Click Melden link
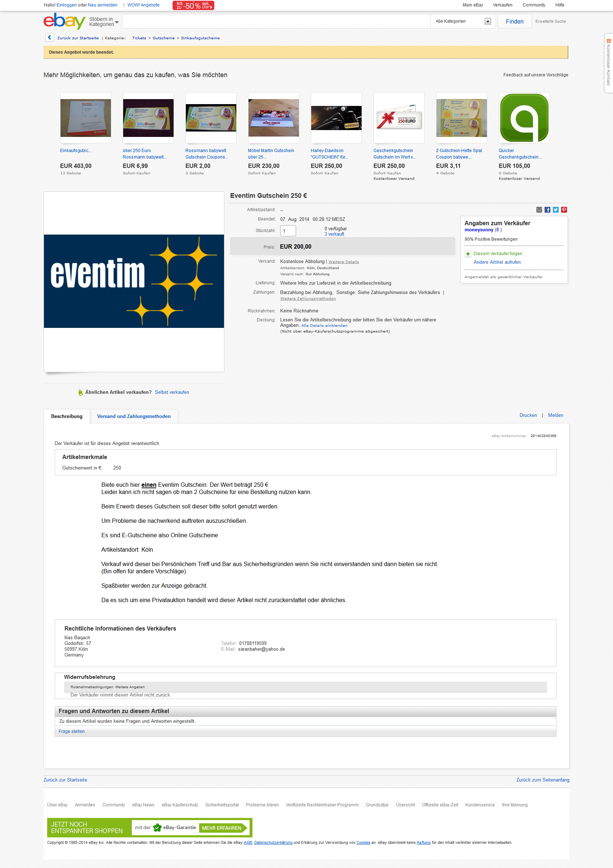 tap(556, 415)
